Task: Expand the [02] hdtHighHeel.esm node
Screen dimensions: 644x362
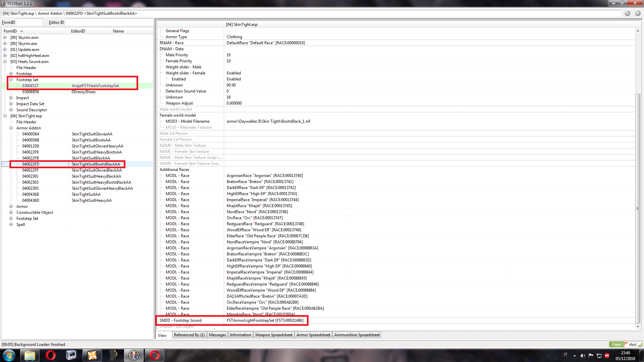Action: (5, 56)
